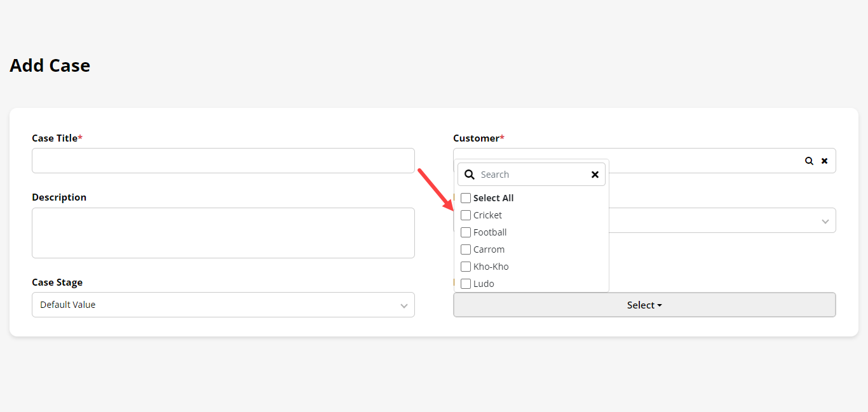Click the Case Title label
The height and width of the screenshot is (412, 868).
55,138
